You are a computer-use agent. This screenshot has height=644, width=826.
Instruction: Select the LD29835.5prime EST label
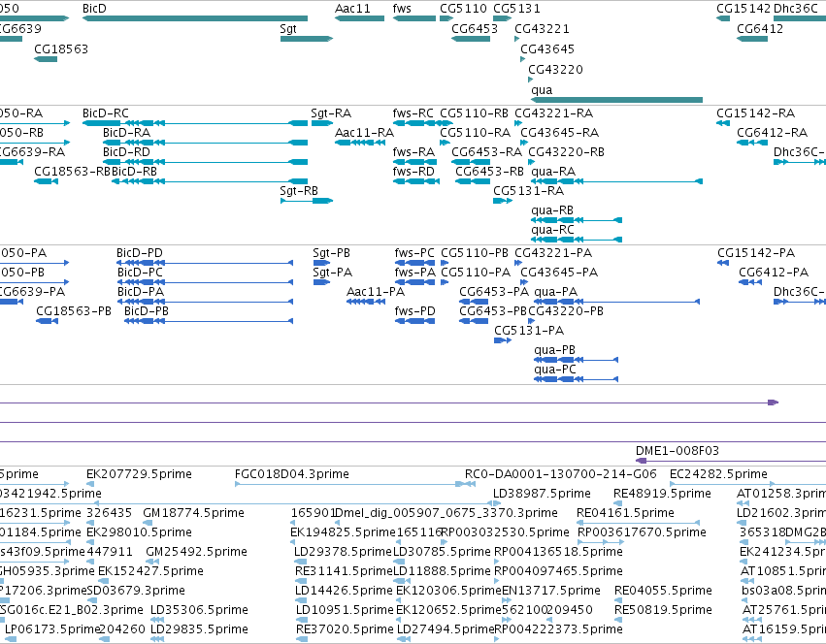(199, 629)
